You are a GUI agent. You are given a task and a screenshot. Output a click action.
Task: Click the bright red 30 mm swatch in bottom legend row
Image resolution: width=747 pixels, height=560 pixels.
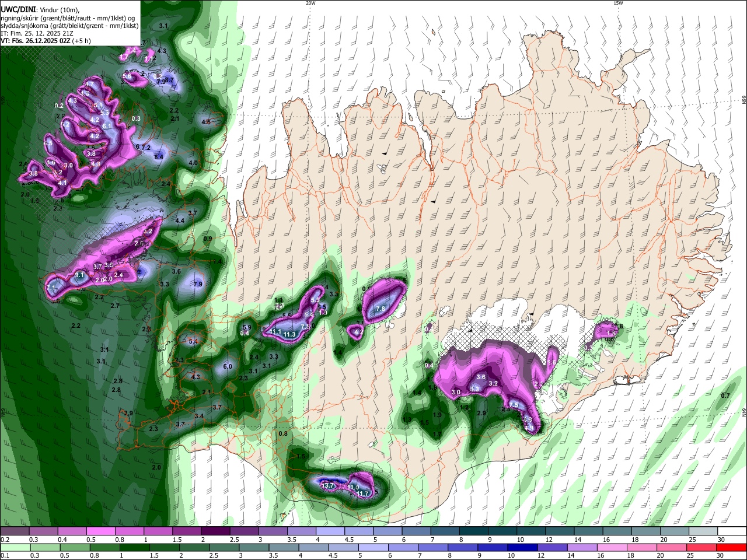click(x=732, y=547)
